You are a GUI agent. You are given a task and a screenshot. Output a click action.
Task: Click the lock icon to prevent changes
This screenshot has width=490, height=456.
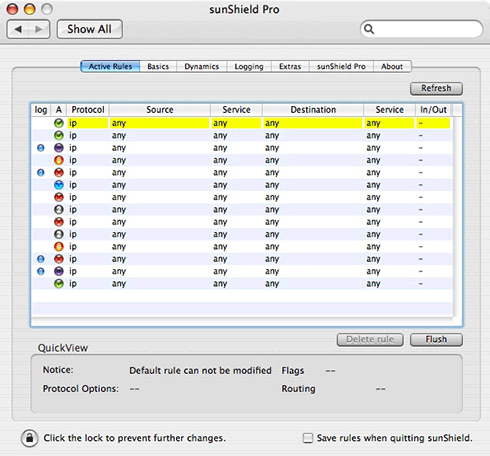[29, 438]
